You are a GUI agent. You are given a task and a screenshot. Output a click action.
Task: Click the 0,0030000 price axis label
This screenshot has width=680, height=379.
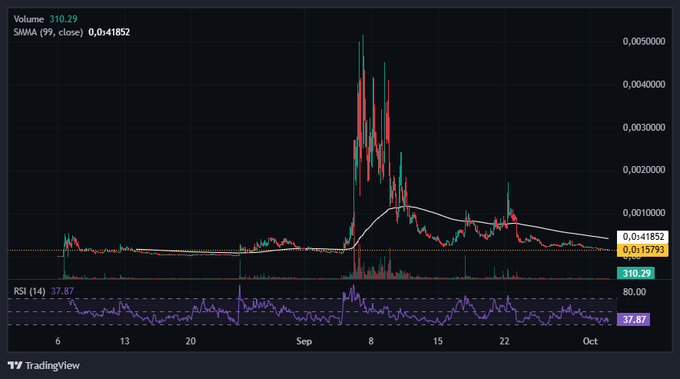644,127
